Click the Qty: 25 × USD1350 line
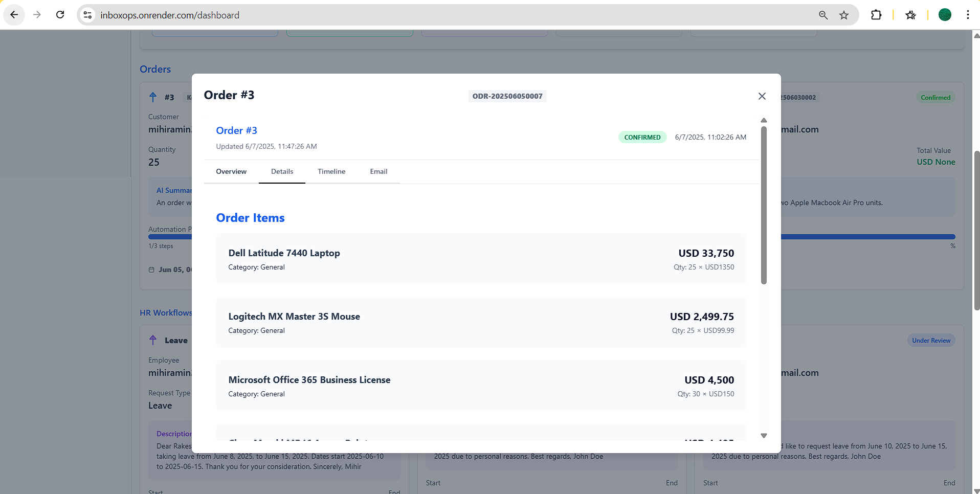This screenshot has height=494, width=980. (704, 267)
